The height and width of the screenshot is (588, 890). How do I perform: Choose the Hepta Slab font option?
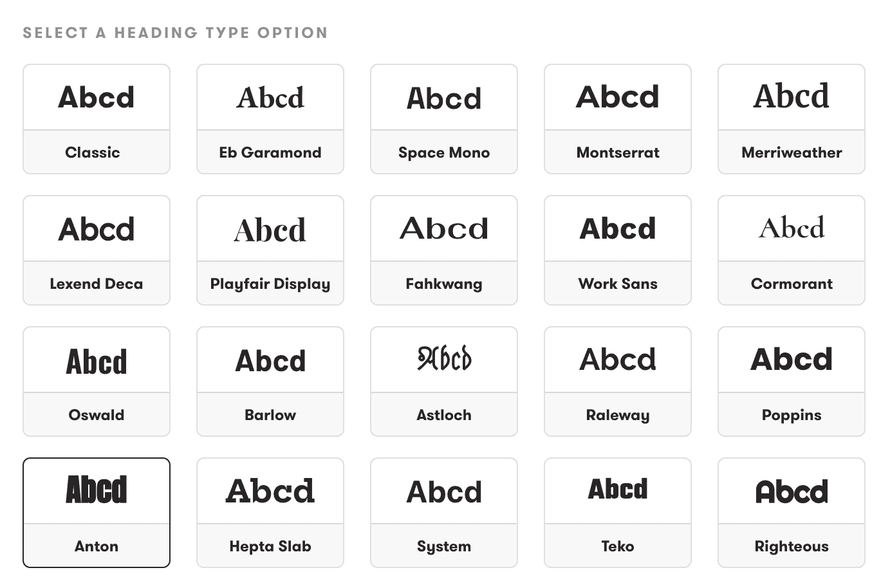[270, 513]
